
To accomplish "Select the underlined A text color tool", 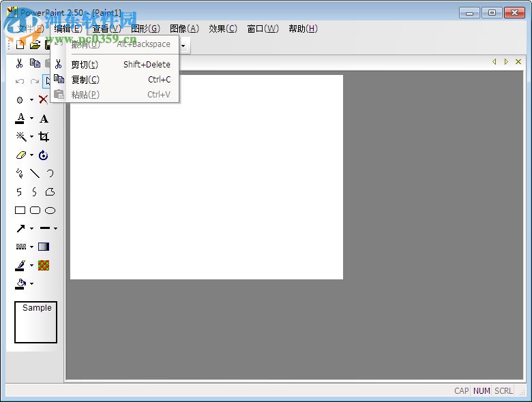I will coord(20,119).
